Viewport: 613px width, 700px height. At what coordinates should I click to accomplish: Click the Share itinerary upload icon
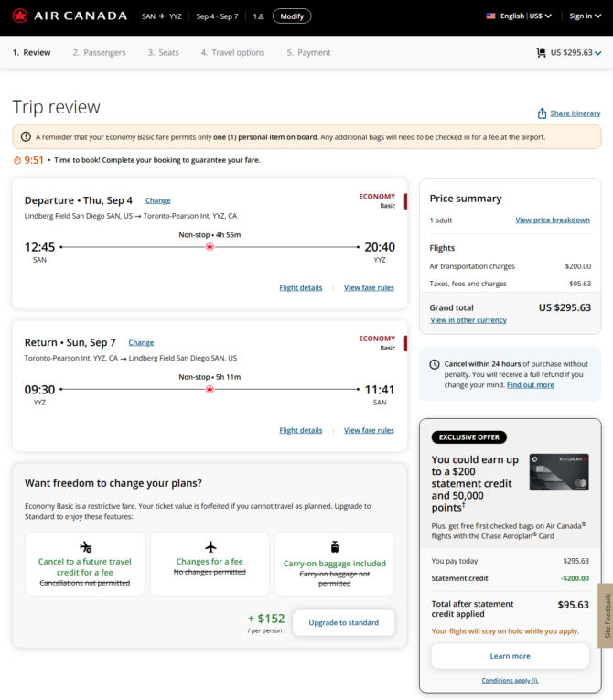click(x=542, y=113)
